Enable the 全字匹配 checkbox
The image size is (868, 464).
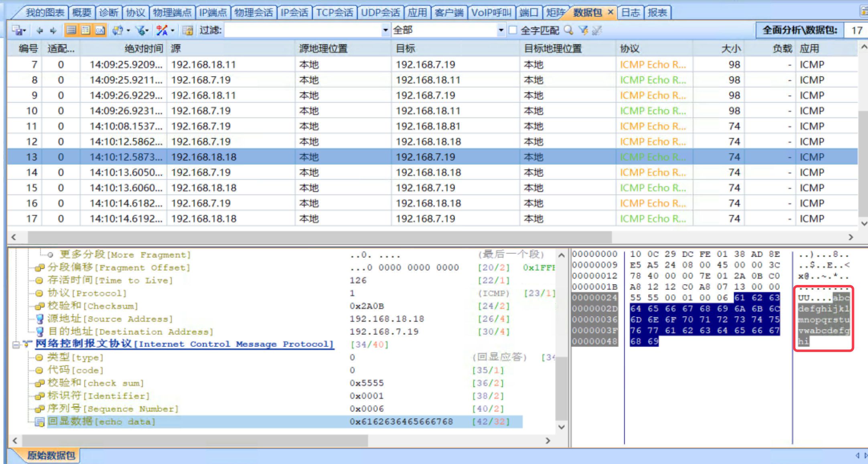click(513, 31)
